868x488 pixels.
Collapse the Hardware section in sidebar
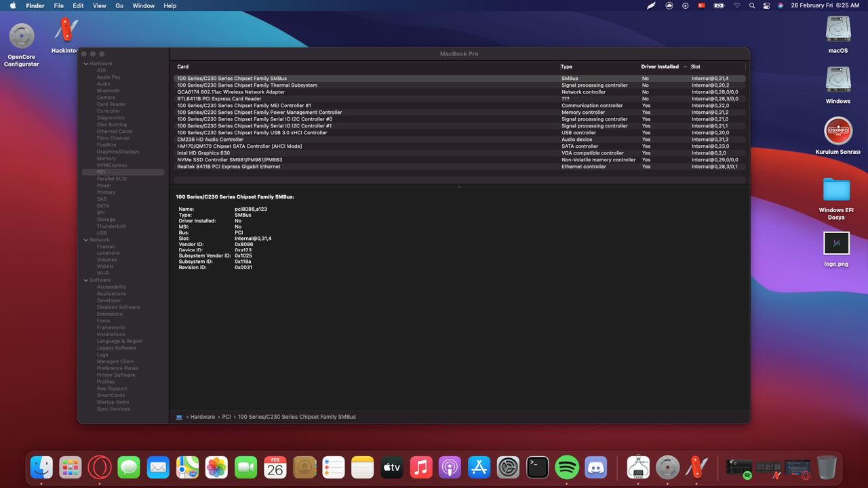pyautogui.click(x=86, y=64)
